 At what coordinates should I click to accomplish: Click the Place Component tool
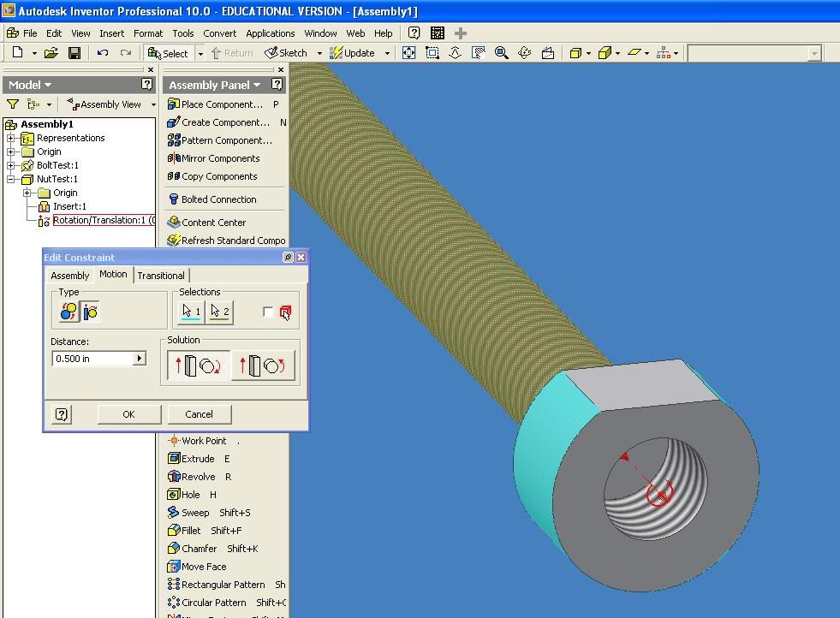(x=221, y=104)
